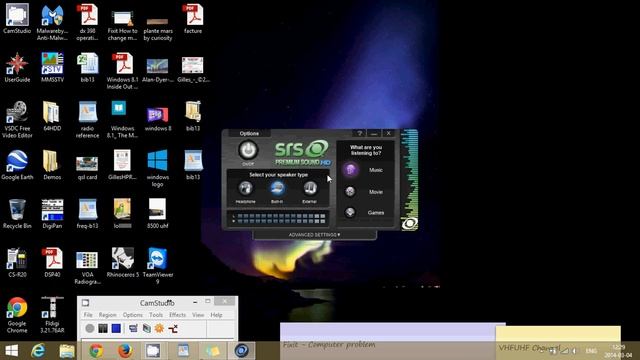Screen dimensions: 640x360
Task: Select the DigiPan desktop icon
Action: [x=52, y=213]
